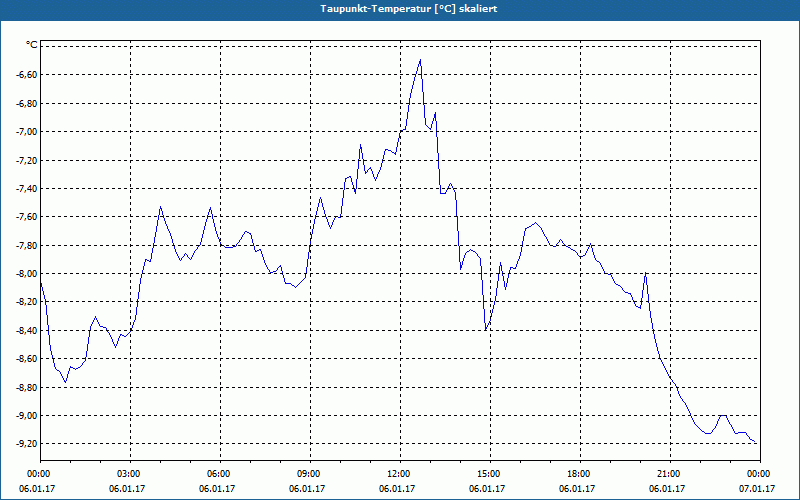Click the 06:00 time axis label

(x=220, y=474)
